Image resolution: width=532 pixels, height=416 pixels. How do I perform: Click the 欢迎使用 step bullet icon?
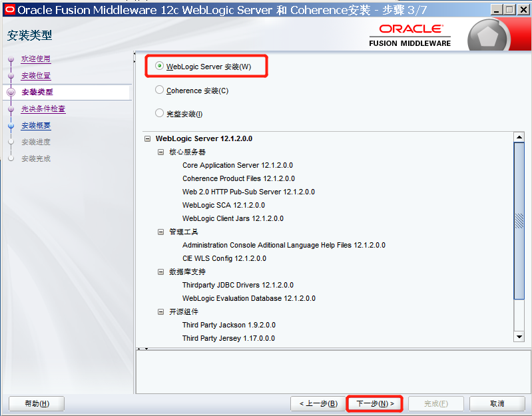pos(11,59)
